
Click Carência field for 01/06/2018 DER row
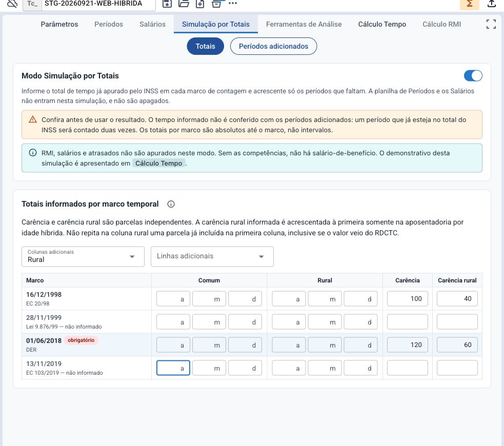pos(407,345)
